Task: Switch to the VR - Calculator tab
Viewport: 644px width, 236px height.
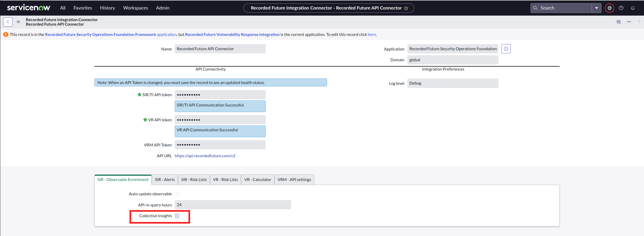Action: tap(257, 180)
